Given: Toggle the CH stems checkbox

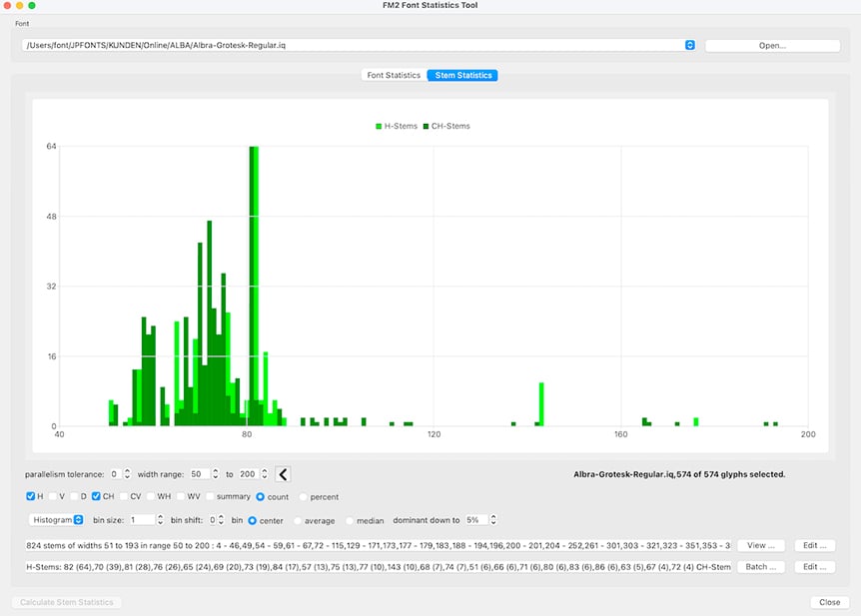Looking at the screenshot, I should click(96, 496).
